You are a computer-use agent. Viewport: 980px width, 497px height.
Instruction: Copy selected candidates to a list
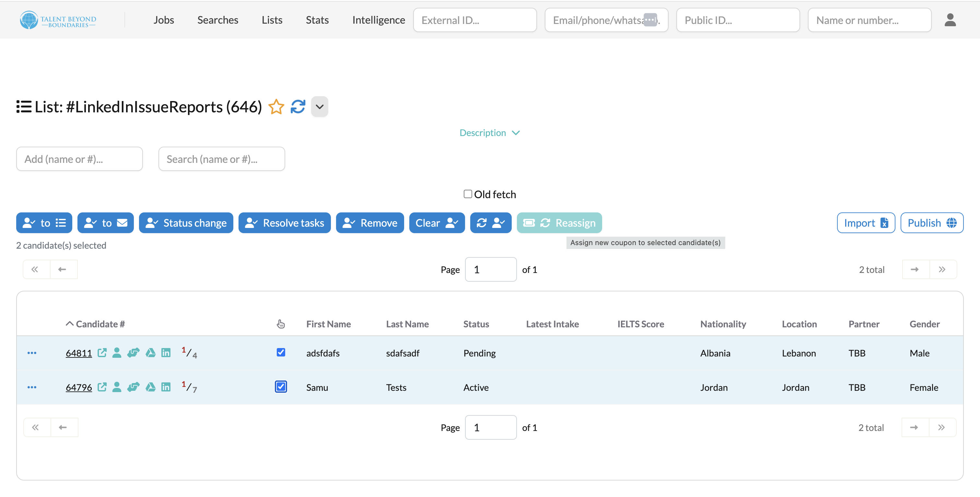(44, 223)
